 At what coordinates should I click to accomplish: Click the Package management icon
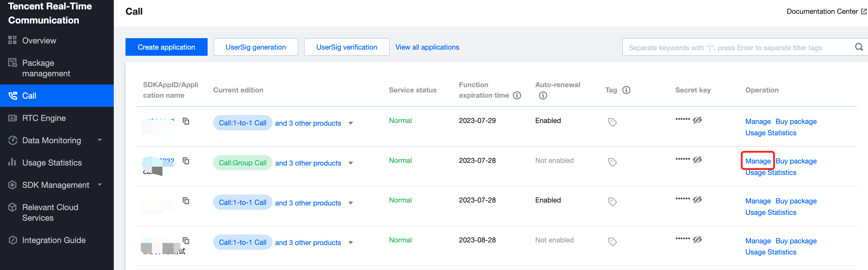[13, 62]
